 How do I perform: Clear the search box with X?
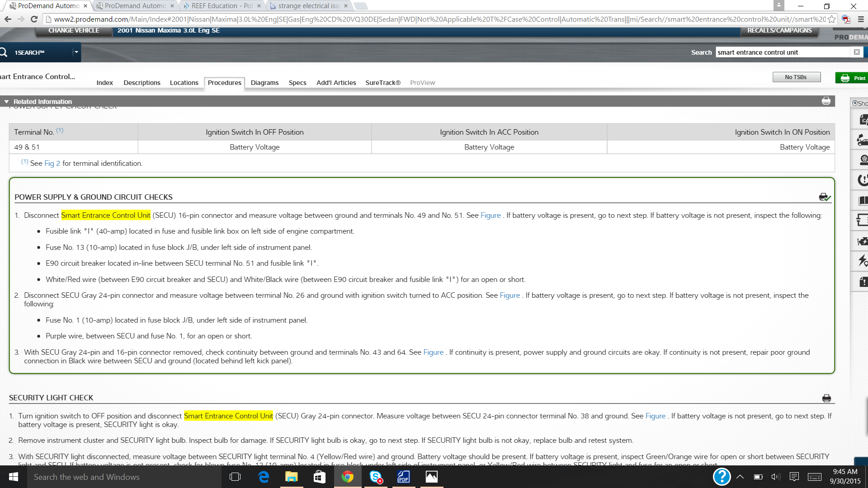coord(856,52)
